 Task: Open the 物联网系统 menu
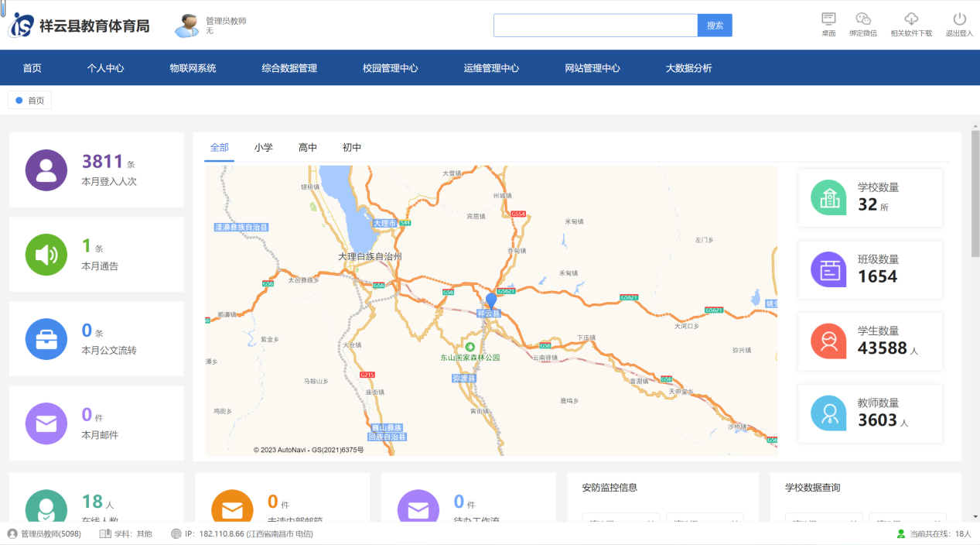[193, 68]
